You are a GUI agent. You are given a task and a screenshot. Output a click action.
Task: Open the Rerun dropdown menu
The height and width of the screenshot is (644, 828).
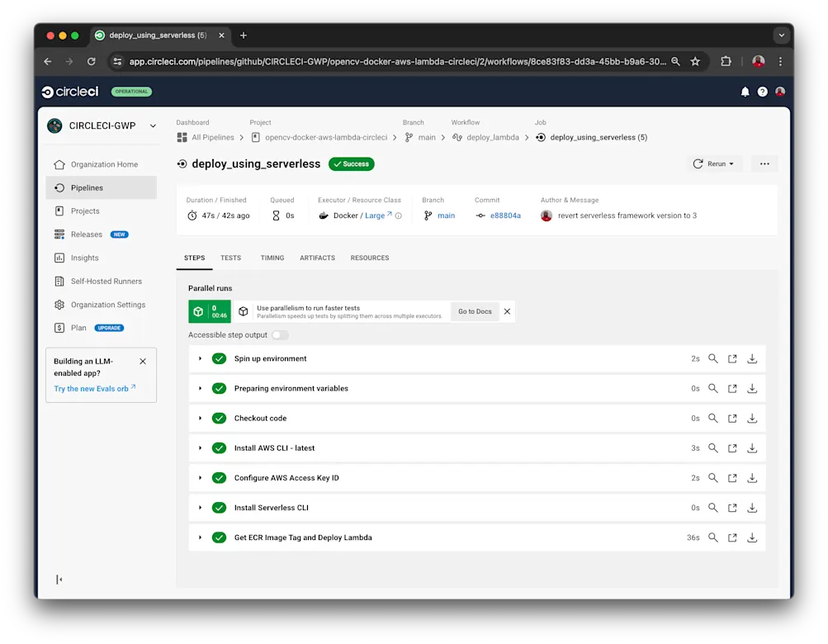714,163
